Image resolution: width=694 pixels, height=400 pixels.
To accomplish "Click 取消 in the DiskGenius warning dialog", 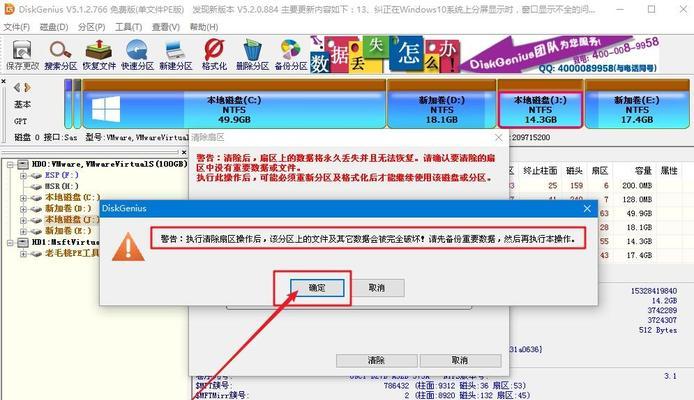I will coord(377,288).
